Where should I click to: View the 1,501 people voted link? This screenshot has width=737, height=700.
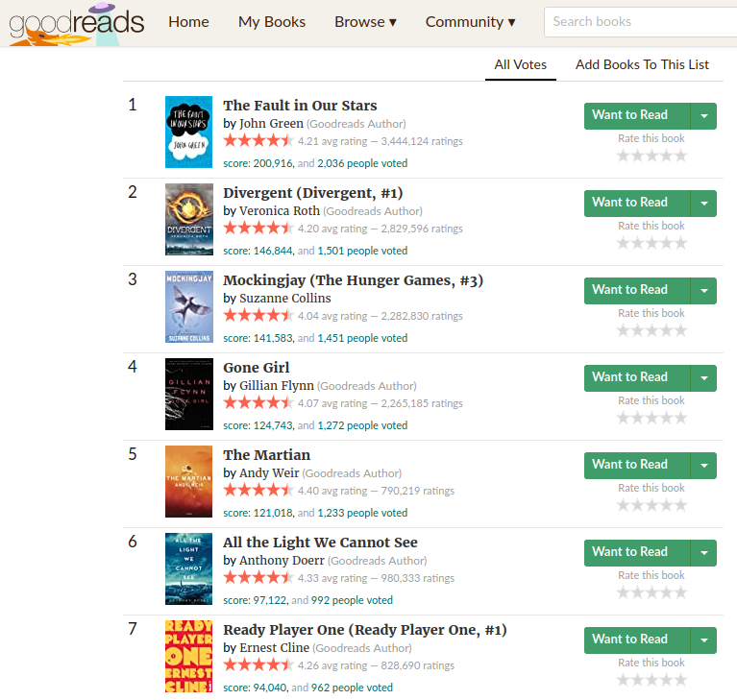[362, 251]
